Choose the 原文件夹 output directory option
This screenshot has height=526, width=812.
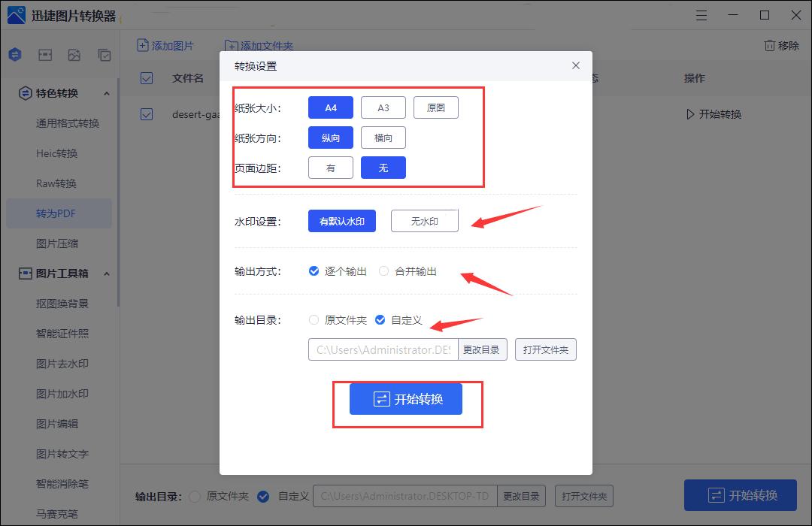coord(314,319)
